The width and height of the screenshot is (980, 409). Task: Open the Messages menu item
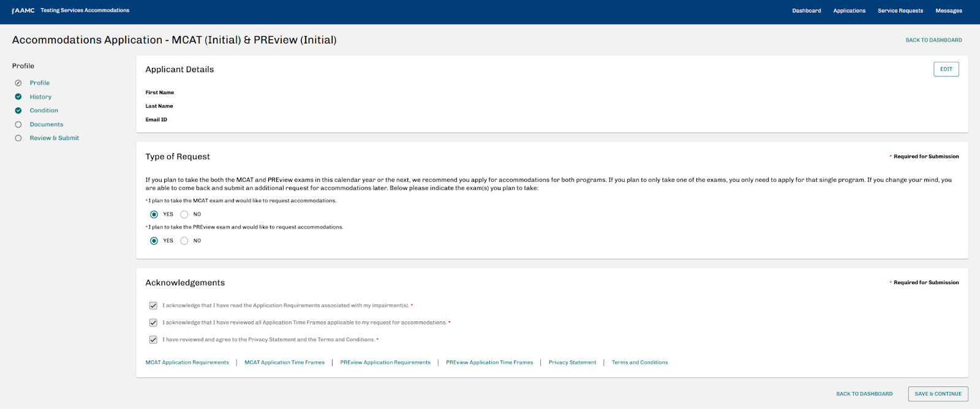click(x=948, y=11)
